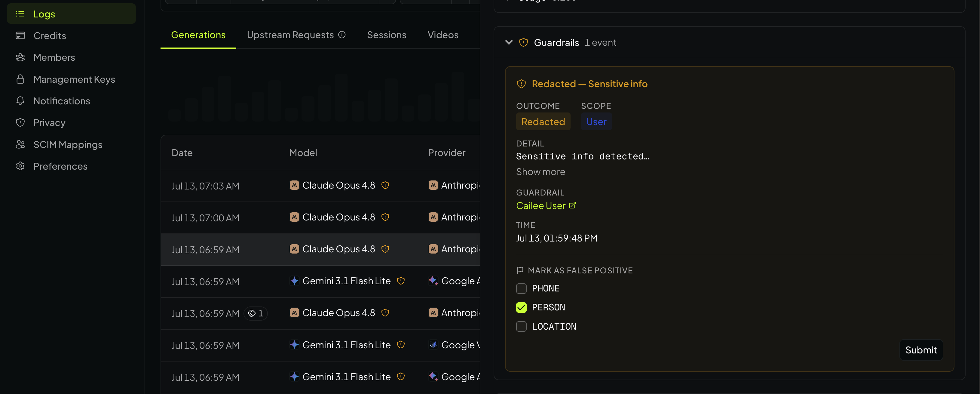Switch to the Sessions tab
This screenshot has width=980, height=394.
(387, 35)
